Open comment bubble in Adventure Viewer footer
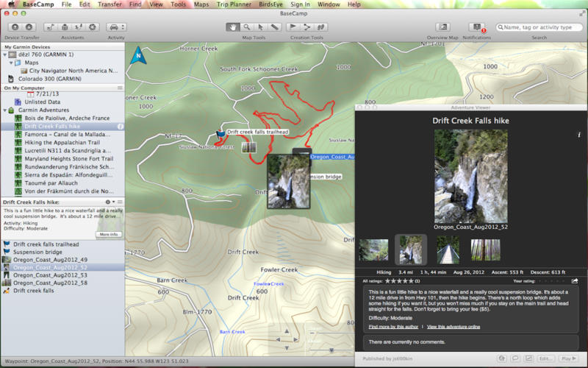This screenshot has height=368, width=588. pos(514,358)
